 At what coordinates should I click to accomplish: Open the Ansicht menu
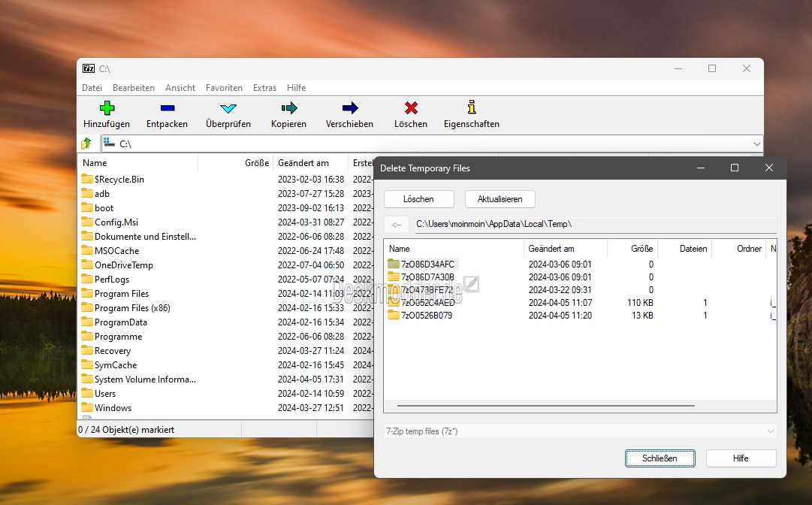coord(180,87)
